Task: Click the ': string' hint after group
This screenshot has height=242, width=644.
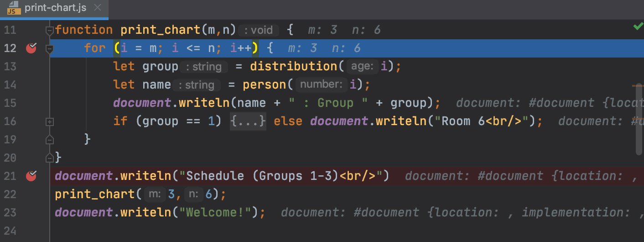Action: point(203,67)
